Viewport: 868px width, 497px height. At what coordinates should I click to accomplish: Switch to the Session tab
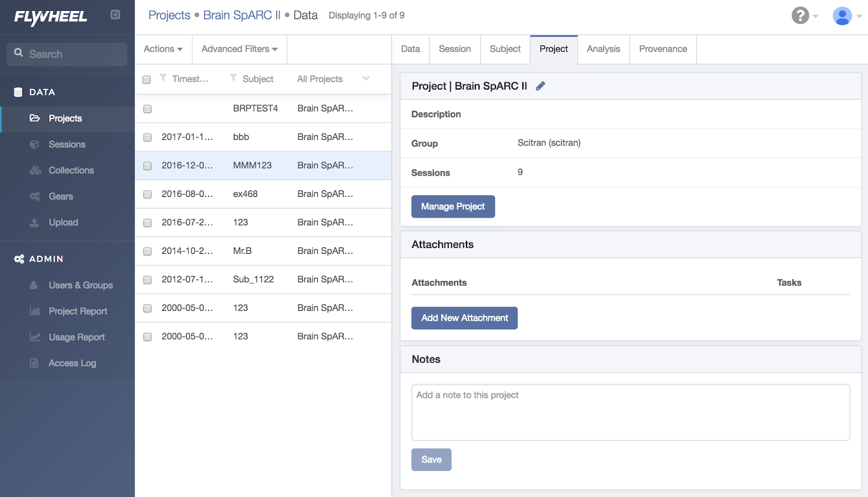coord(455,49)
